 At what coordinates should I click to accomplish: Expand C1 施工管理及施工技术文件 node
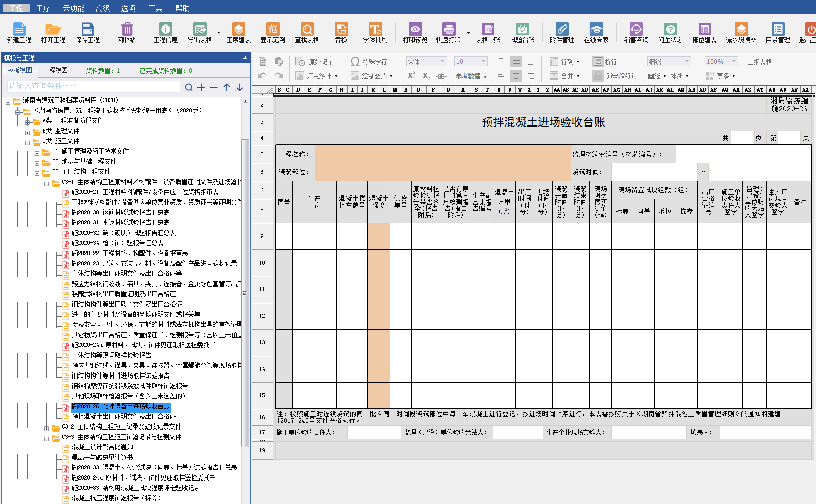click(37, 152)
